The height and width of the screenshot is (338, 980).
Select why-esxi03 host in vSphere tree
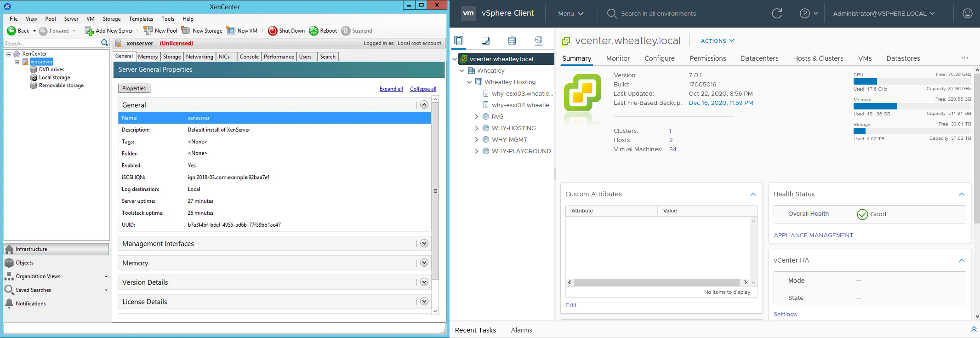click(522, 93)
